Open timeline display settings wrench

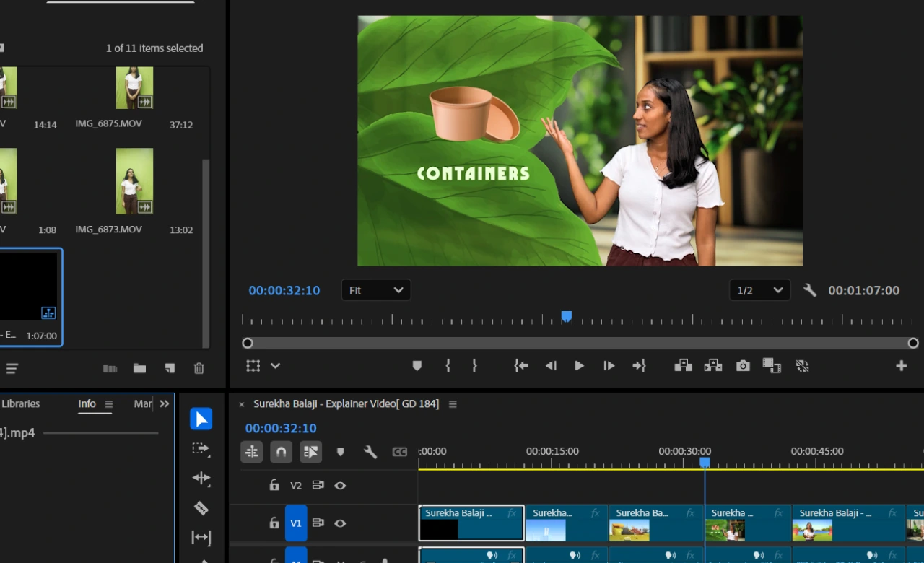pyautogui.click(x=370, y=452)
